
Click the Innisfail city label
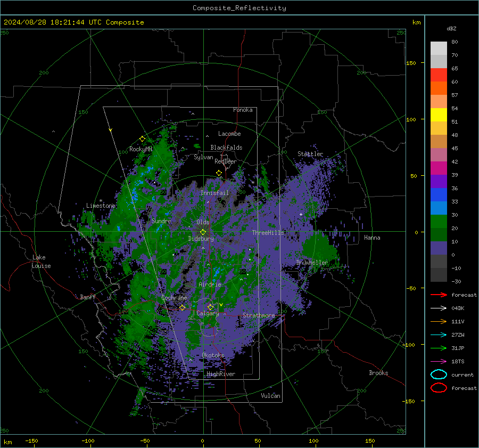click(214, 193)
